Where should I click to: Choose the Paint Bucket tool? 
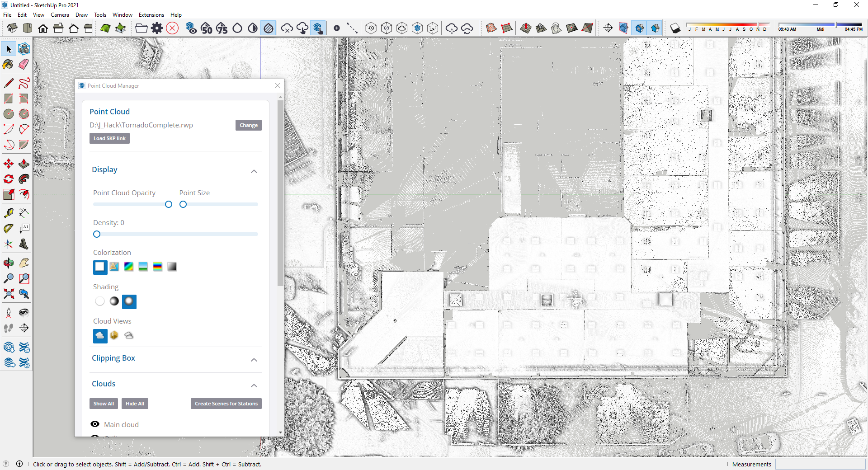9,64
